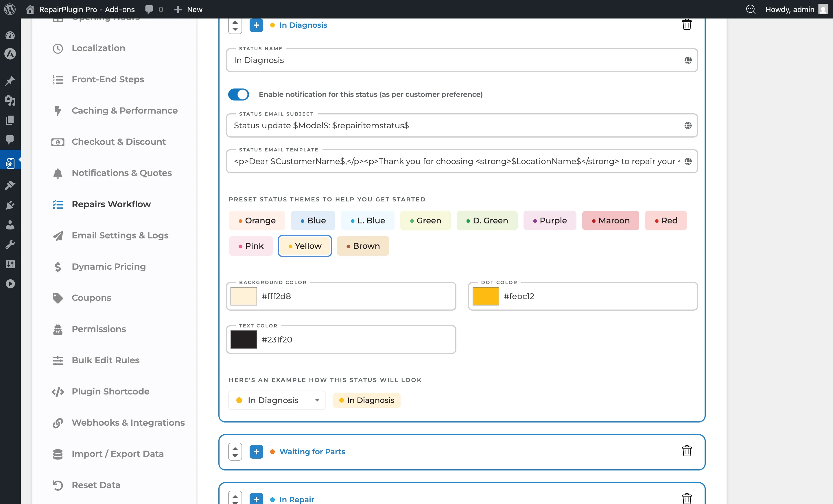
Task: Open the Dot Color swatch picker
Action: tap(486, 296)
